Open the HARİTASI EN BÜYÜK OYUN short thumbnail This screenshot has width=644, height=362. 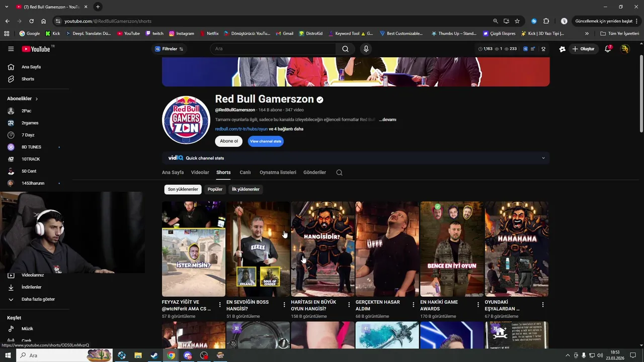click(323, 249)
